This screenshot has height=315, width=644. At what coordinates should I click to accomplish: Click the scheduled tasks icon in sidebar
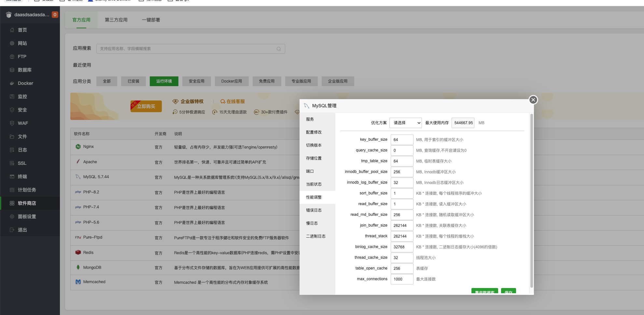[x=12, y=190]
